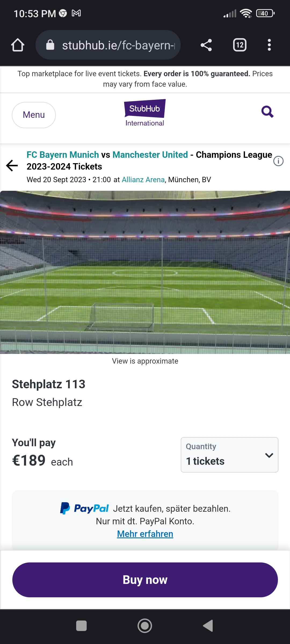The width and height of the screenshot is (290, 644).
Task: Tap the stadium seat view image
Action: [x=145, y=272]
